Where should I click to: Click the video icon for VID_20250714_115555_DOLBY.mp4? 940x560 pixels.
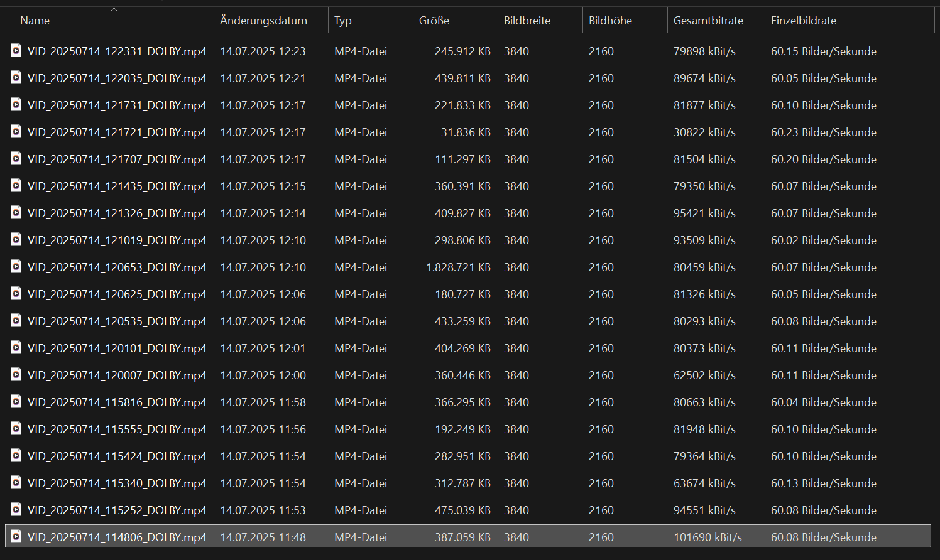pyautogui.click(x=16, y=429)
